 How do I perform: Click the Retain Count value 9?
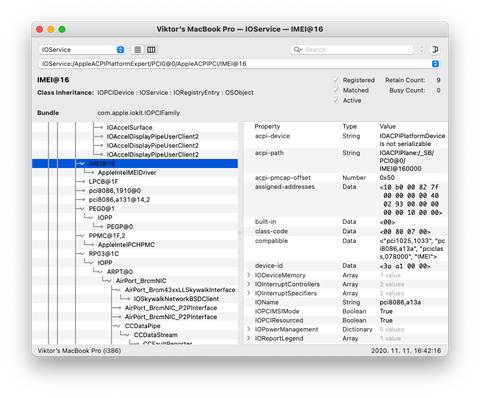[438, 80]
